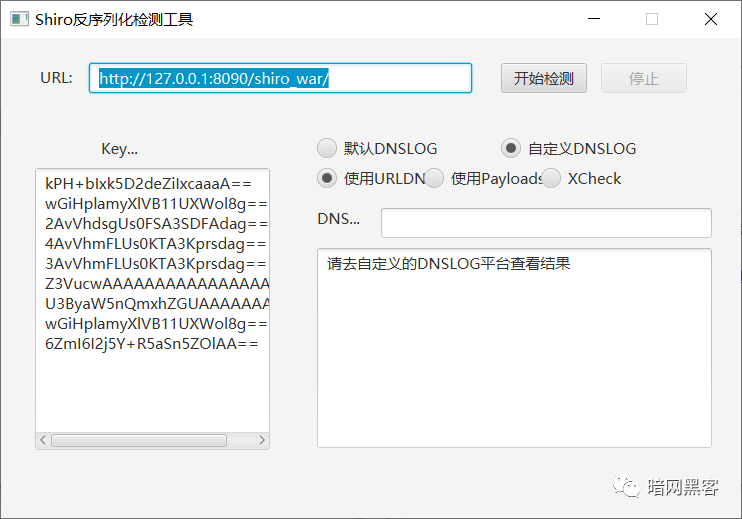Viewport: 742px width, 519px height.
Task: Click the 请去自定义的DNSLOG平台查看结果 message text
Action: 449,264
